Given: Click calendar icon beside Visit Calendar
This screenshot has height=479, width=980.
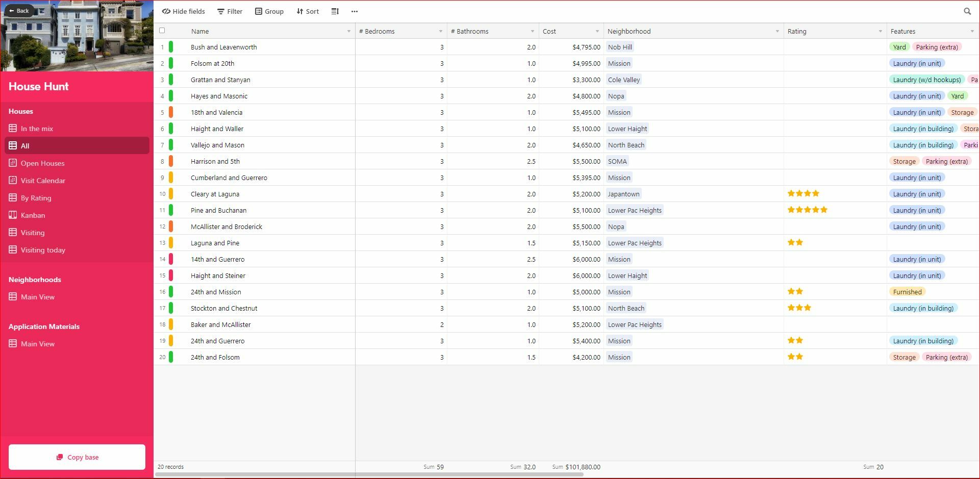Looking at the screenshot, I should pos(13,181).
